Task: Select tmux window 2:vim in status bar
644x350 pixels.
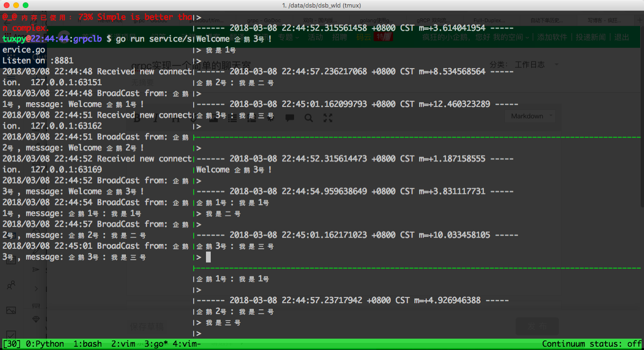Action: (x=123, y=344)
